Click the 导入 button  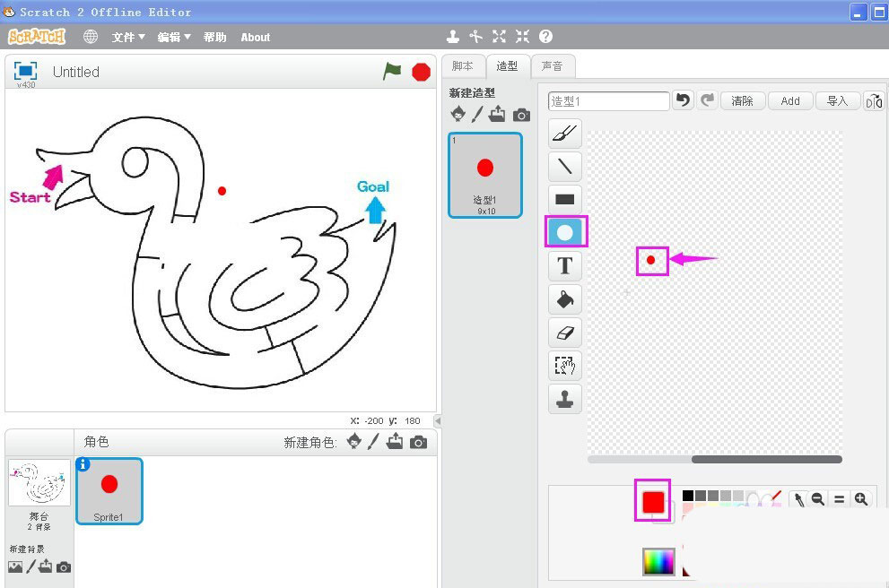tap(837, 100)
